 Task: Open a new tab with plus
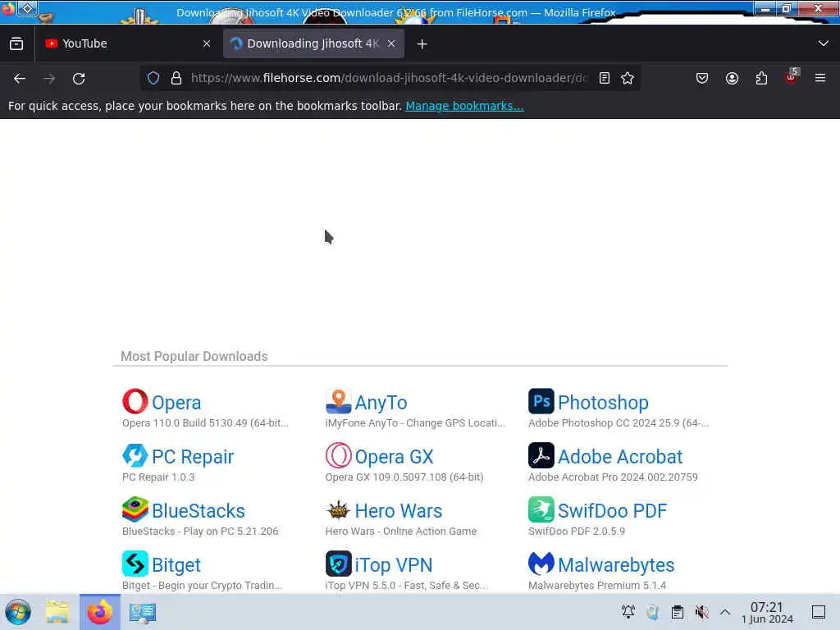(422, 44)
